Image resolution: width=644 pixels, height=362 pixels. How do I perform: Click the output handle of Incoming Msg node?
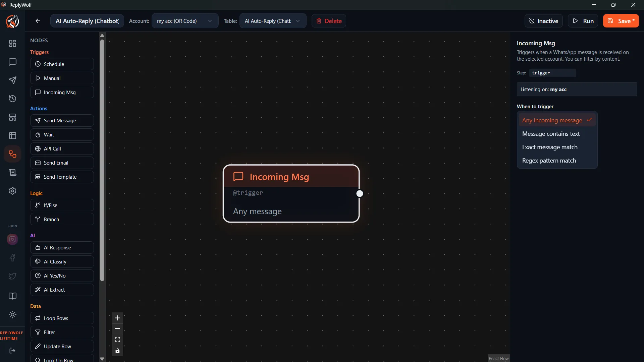click(360, 194)
